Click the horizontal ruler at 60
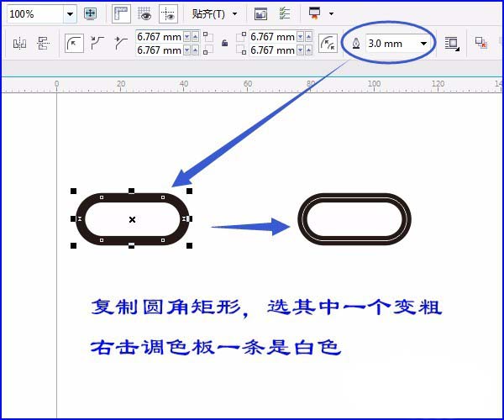Viewport: 504px width, 420px height. click(248, 83)
